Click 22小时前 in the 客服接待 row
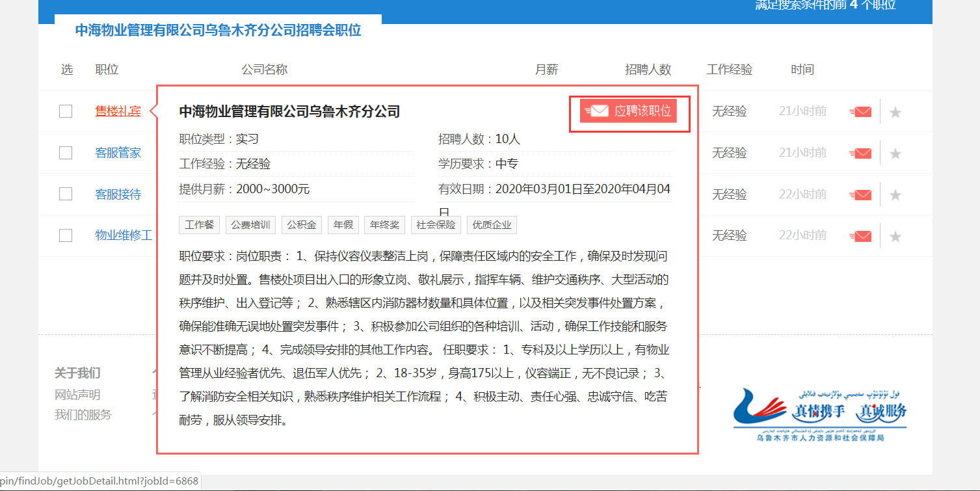Screen dimensions: 980x491 coord(803,194)
